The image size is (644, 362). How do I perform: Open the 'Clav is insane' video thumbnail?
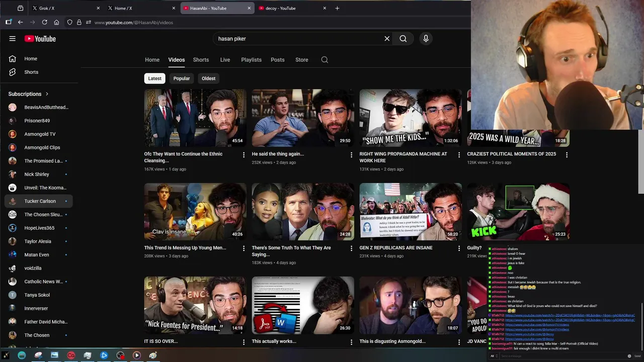click(195, 212)
